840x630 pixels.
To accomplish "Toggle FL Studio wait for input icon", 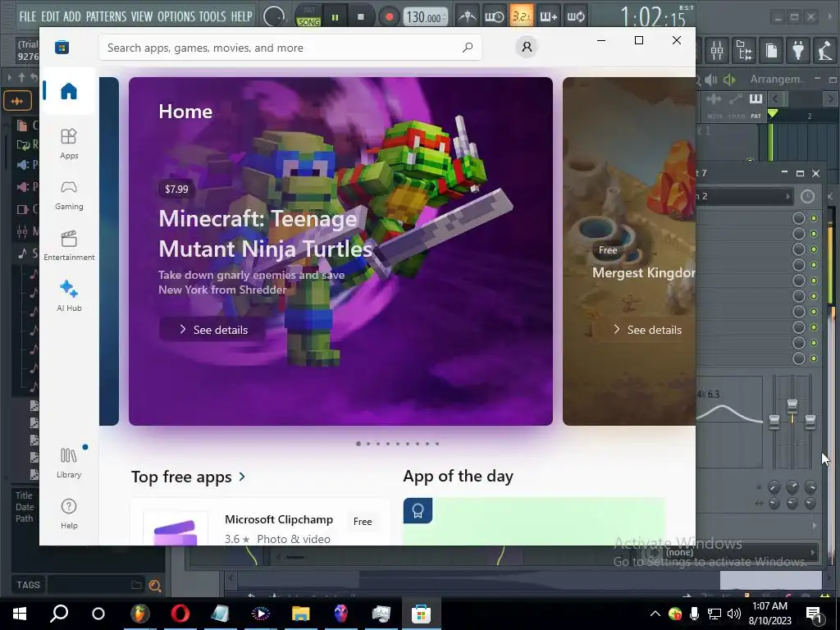I will (x=494, y=16).
